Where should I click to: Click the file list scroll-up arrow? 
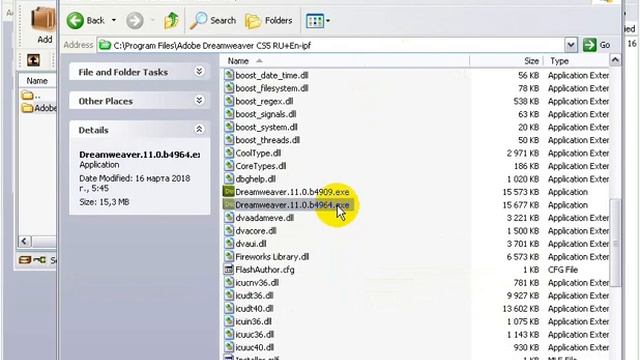point(615,60)
